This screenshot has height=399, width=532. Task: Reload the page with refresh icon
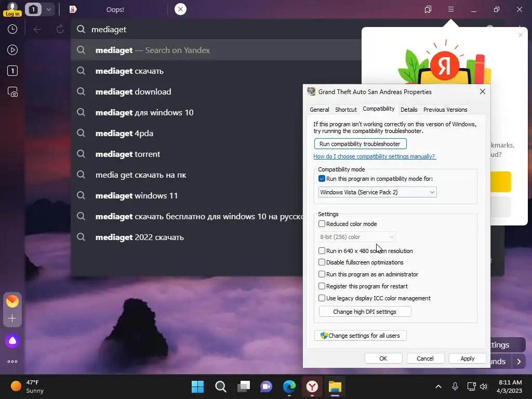(x=60, y=30)
